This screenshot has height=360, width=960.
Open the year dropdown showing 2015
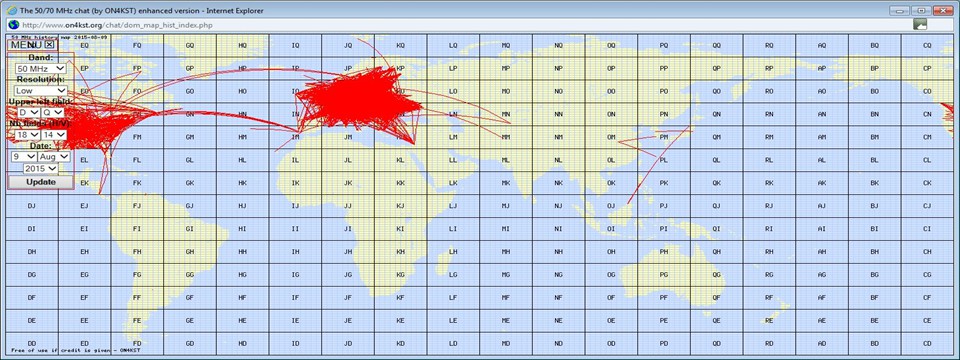41,168
